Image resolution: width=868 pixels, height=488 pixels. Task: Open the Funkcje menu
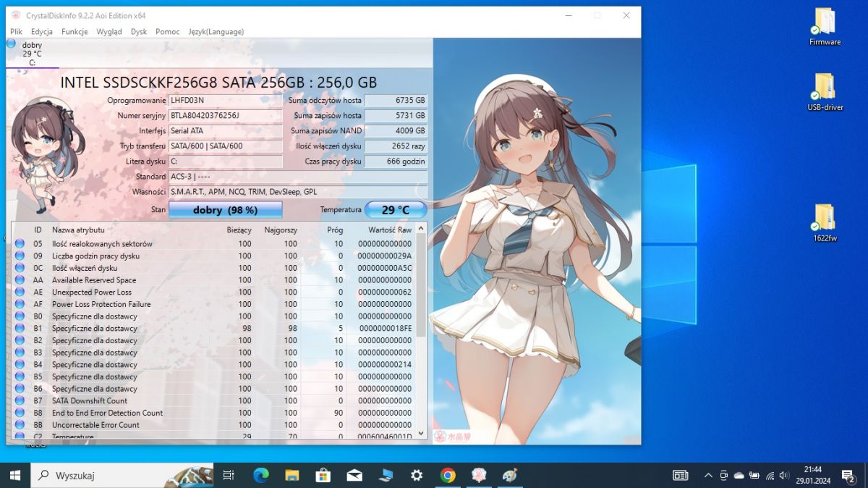pos(75,32)
